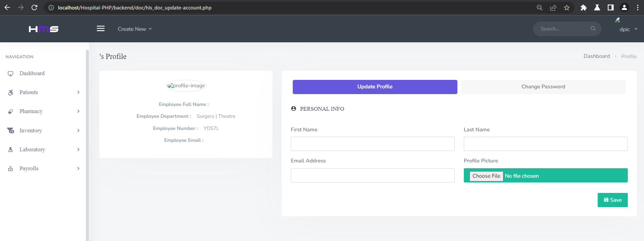This screenshot has width=644, height=241.
Task: Open the dpic user dropdown
Action: click(x=628, y=29)
